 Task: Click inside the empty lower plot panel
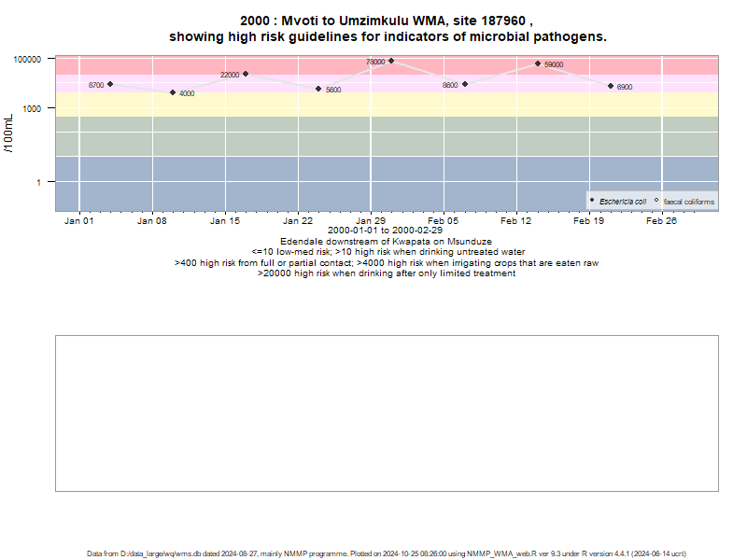click(x=387, y=413)
